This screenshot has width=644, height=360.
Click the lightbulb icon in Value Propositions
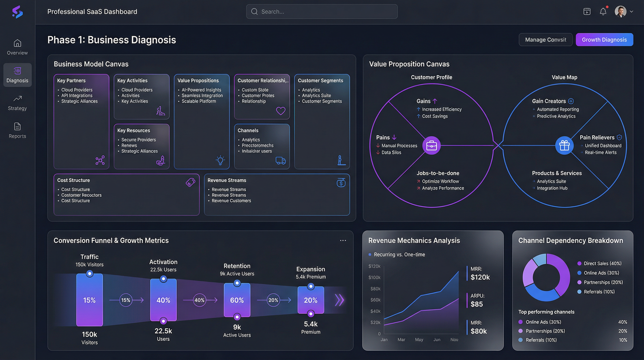tap(220, 160)
